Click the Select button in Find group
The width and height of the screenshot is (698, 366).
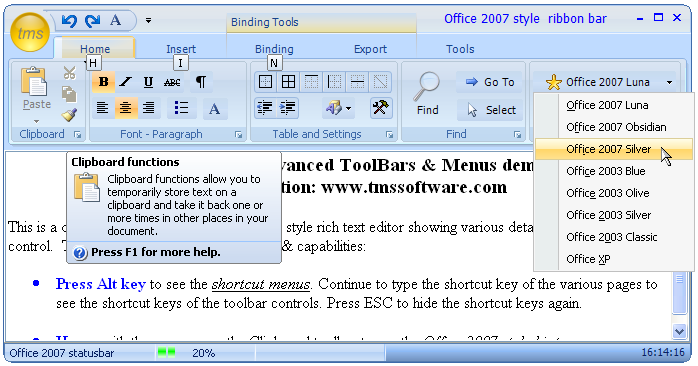tap(490, 110)
